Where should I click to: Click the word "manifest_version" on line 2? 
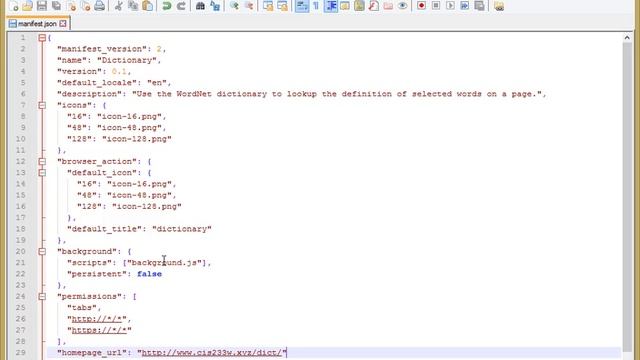(x=102, y=49)
